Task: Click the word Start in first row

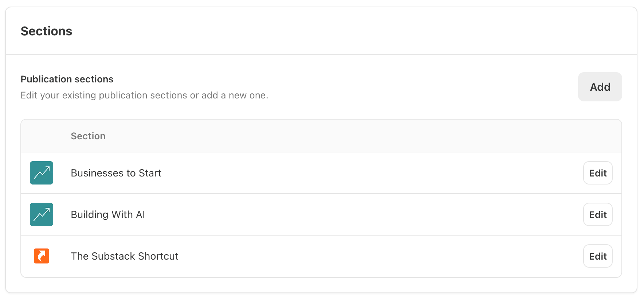Action: tap(150, 173)
